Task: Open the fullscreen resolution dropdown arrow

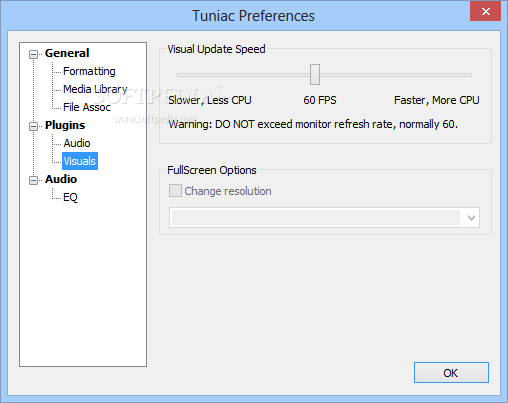Action: (x=471, y=218)
